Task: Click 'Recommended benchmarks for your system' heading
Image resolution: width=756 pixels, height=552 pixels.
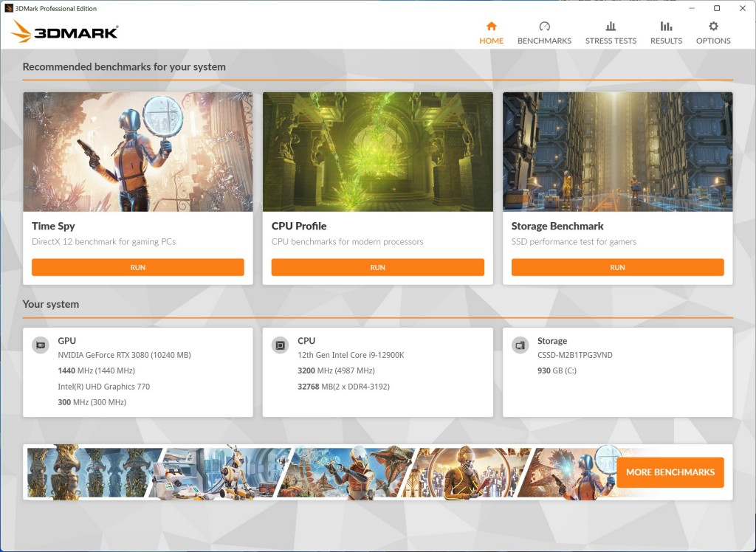Action: coord(124,67)
